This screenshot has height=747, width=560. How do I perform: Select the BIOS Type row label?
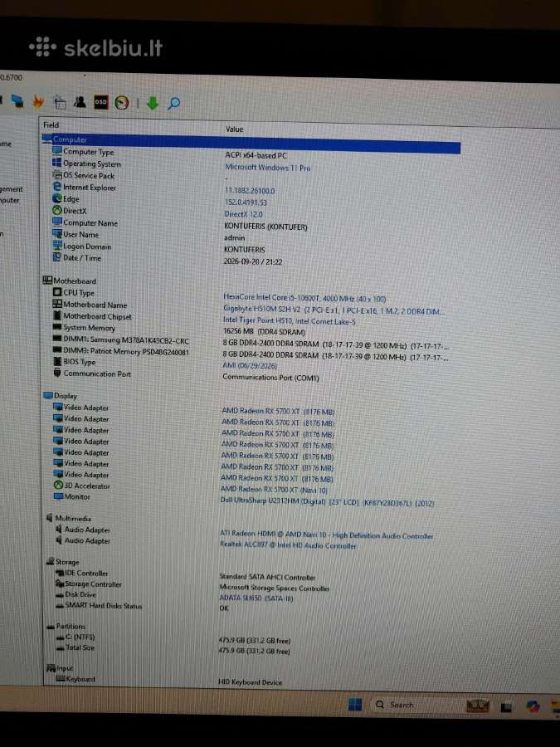(x=79, y=362)
